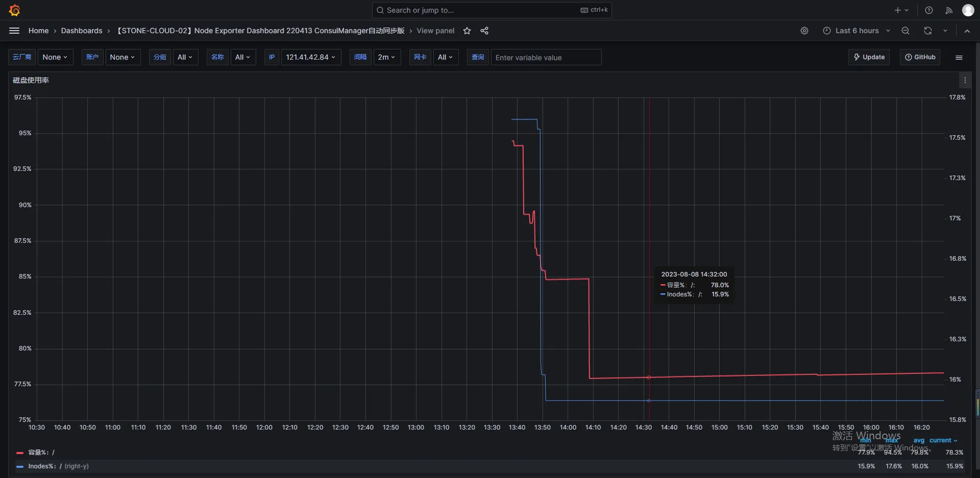This screenshot has width=980, height=478.
Task: Open the GitHub link button
Action: tap(920, 57)
